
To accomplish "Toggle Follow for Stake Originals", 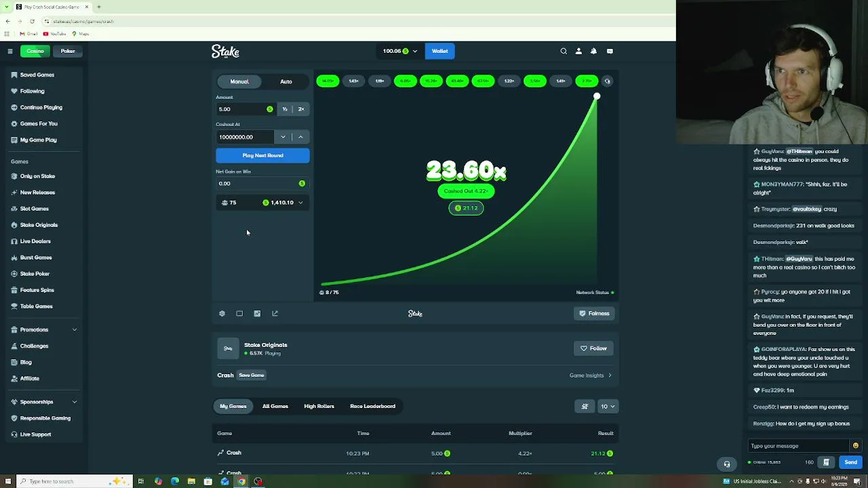I will pos(593,348).
